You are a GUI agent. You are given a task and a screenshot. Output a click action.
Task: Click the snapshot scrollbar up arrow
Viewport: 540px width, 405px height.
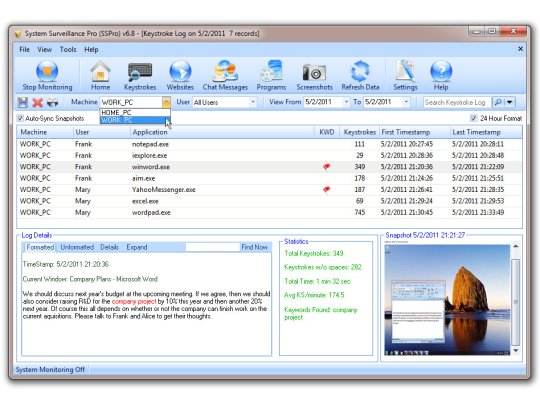(516, 246)
